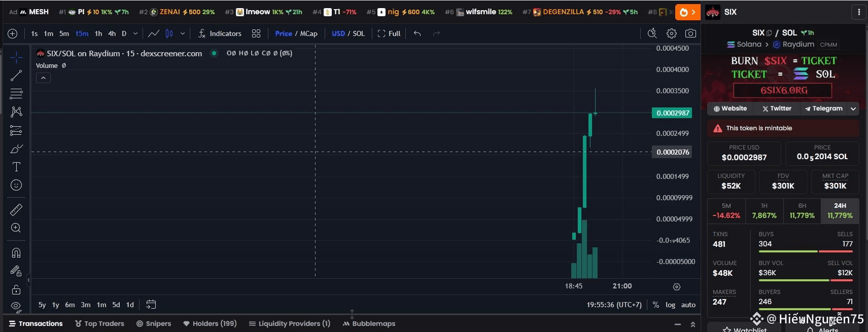The image size is (868, 332).
Task: Select the patterns drawing tool
Action: pyautogui.click(x=16, y=112)
